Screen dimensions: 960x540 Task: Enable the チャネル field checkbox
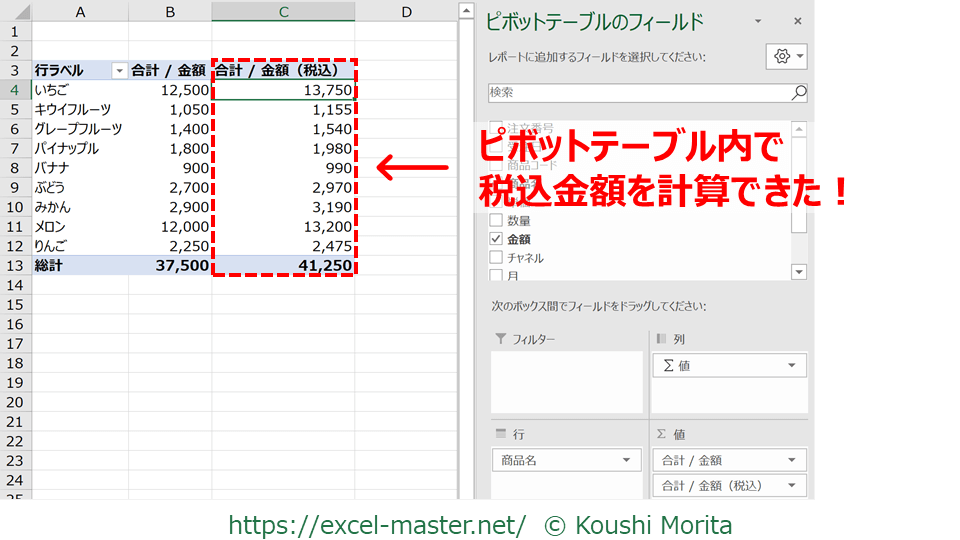coord(495,258)
